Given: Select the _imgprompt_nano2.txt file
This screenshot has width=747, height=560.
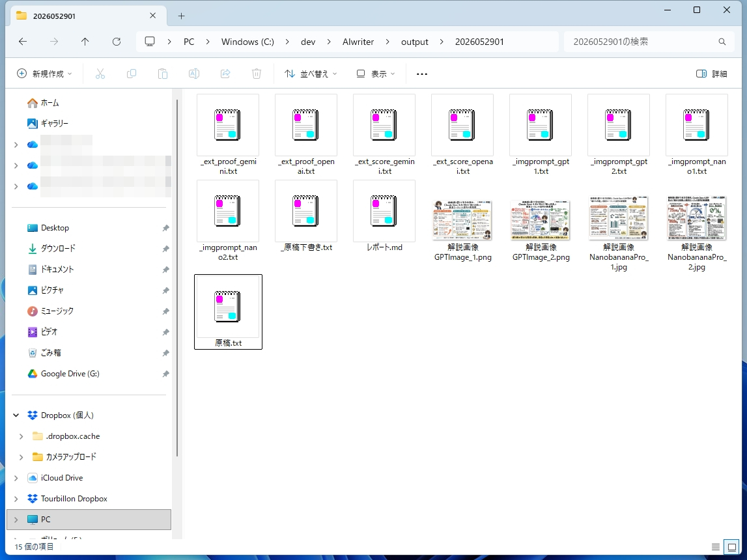Looking at the screenshot, I should pyautogui.click(x=228, y=221).
